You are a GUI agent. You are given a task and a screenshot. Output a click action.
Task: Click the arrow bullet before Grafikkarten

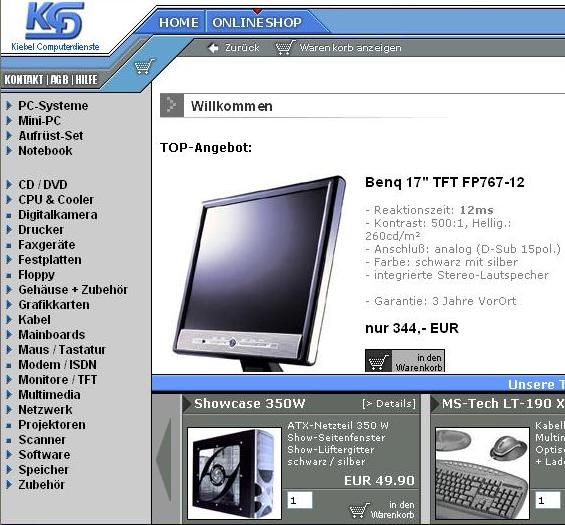[9, 304]
